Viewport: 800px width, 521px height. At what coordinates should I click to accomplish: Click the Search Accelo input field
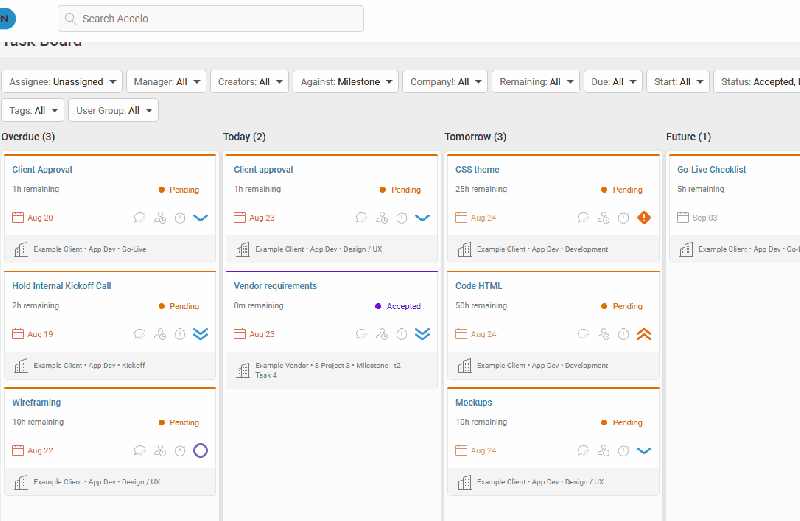[x=211, y=18]
